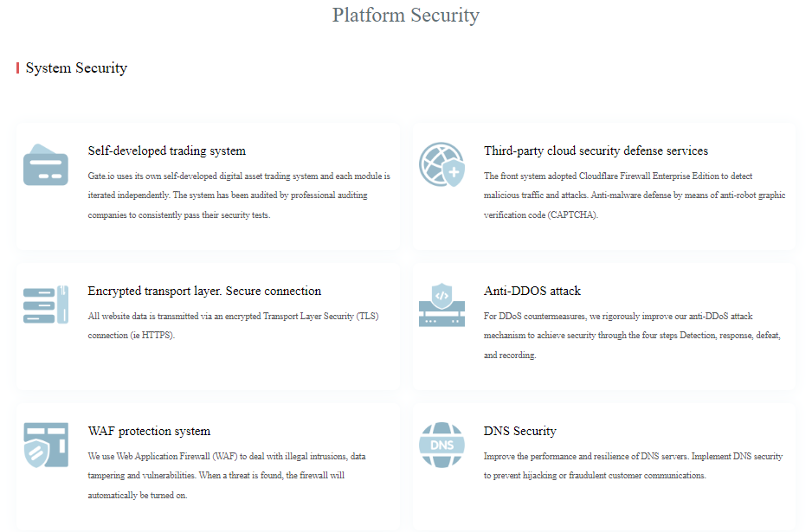Click the Cloudflare Firewall description paragraph
The image size is (812, 532).
[x=635, y=195]
